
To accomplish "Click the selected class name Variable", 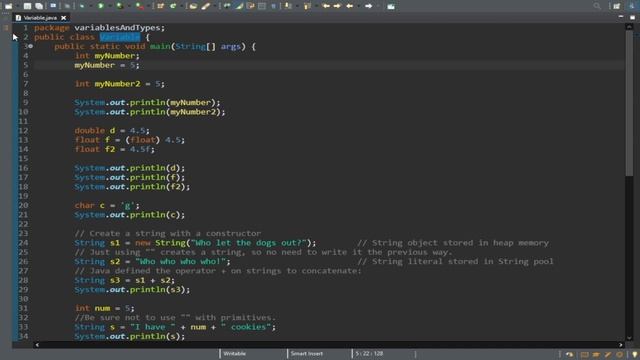I will (x=120, y=37).
